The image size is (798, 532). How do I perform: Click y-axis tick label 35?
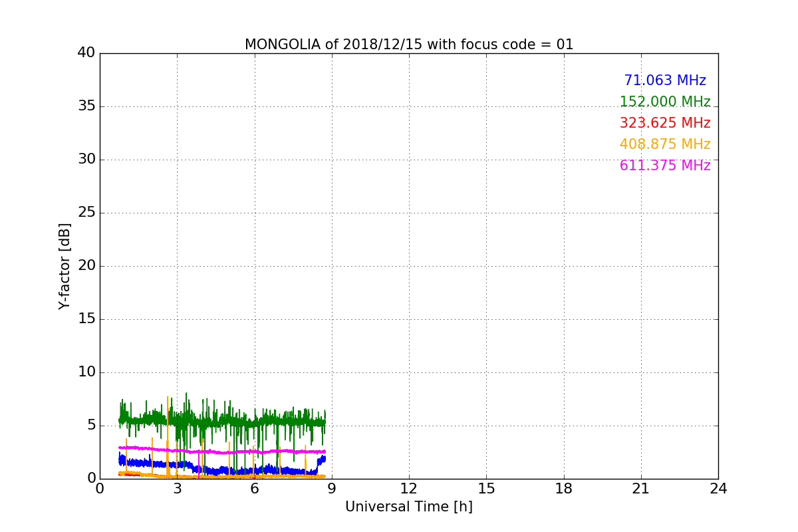click(86, 106)
